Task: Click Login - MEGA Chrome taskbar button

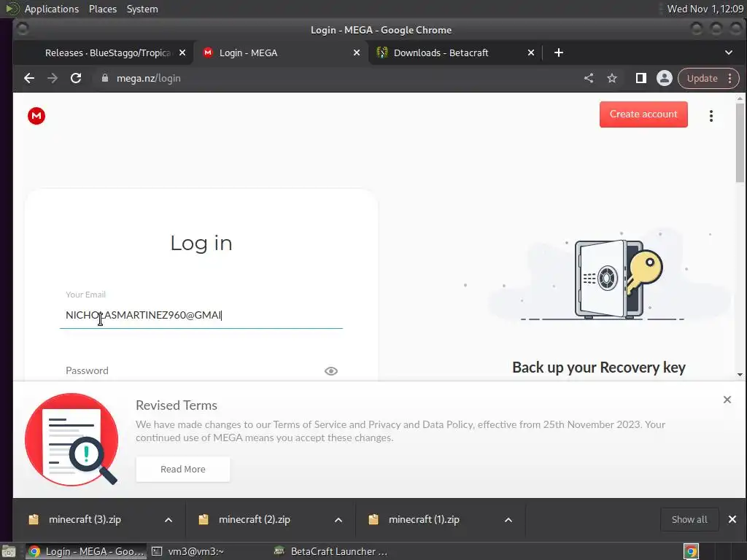Action: 86,552
